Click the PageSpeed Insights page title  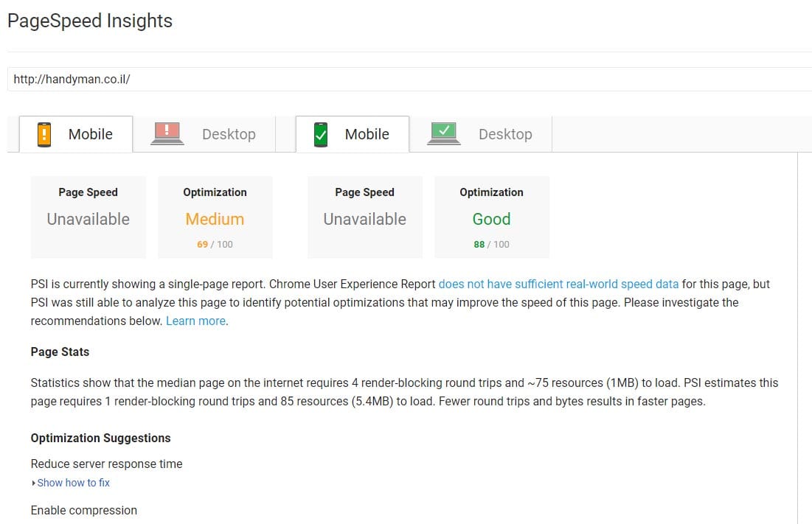pyautogui.click(x=90, y=21)
